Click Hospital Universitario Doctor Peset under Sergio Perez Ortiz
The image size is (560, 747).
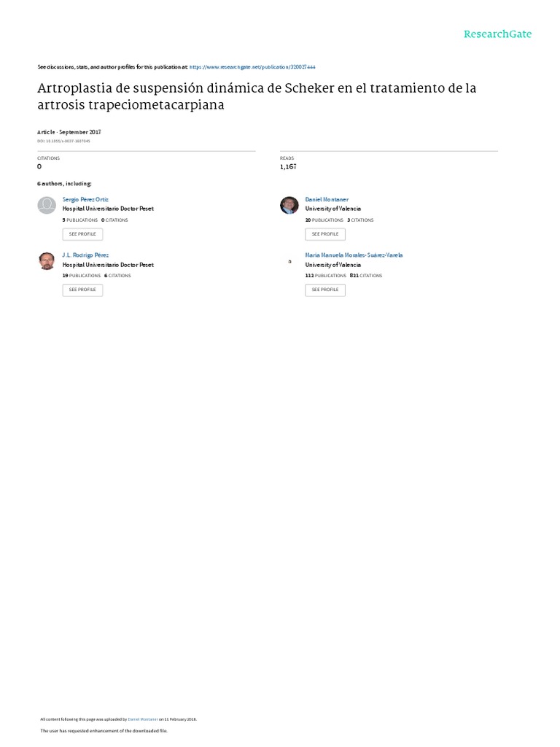click(108, 209)
